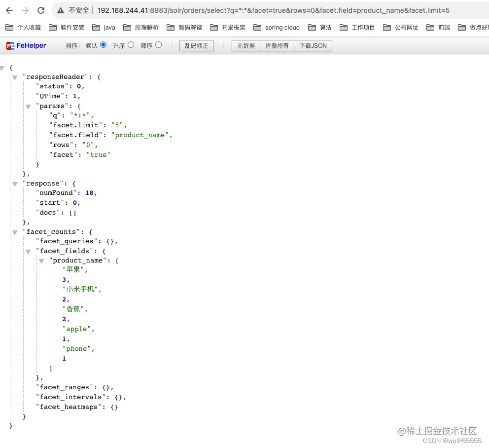Click the 下载JSON button
Image resolution: width=489 pixels, height=448 pixels.
click(313, 46)
